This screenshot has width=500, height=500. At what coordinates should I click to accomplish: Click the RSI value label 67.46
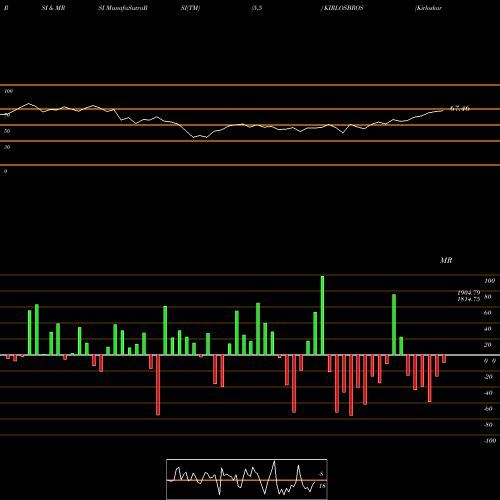pyautogui.click(x=460, y=108)
